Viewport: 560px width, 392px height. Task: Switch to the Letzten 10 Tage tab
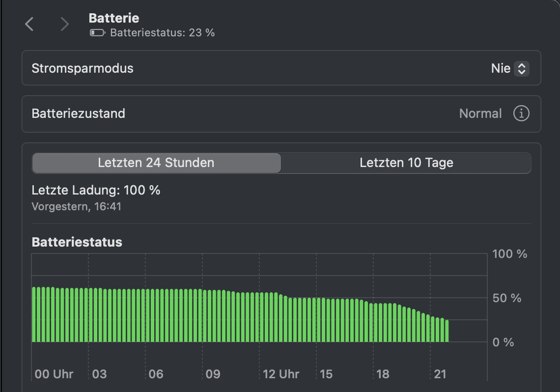coord(406,163)
